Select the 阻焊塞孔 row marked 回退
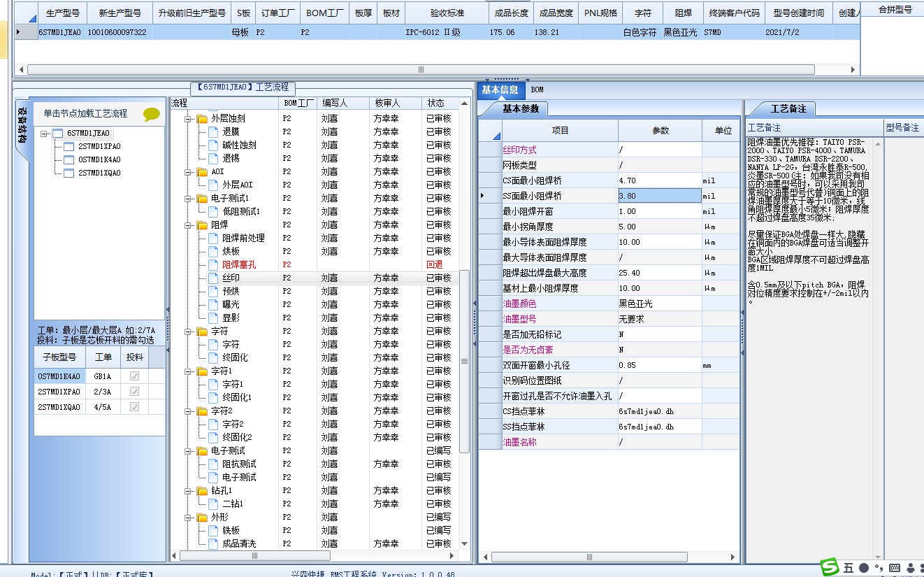Viewport: 924px width, 577px height. (x=315, y=265)
